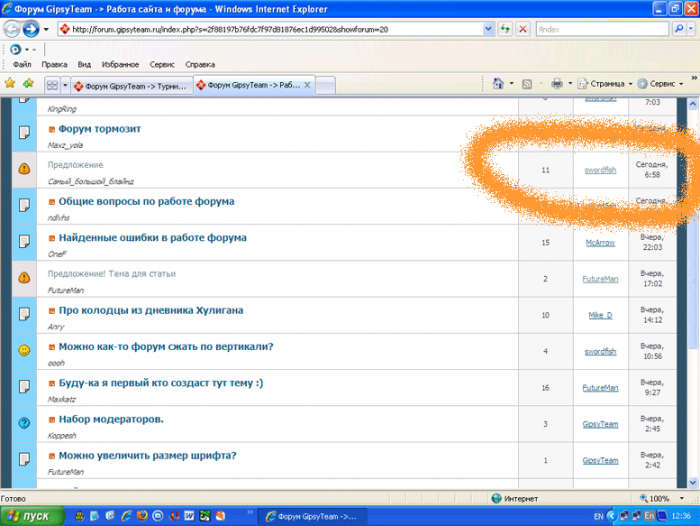Image resolution: width=700 pixels, height=526 pixels.
Task: Open the Страница toolbar menu
Action: tap(605, 83)
